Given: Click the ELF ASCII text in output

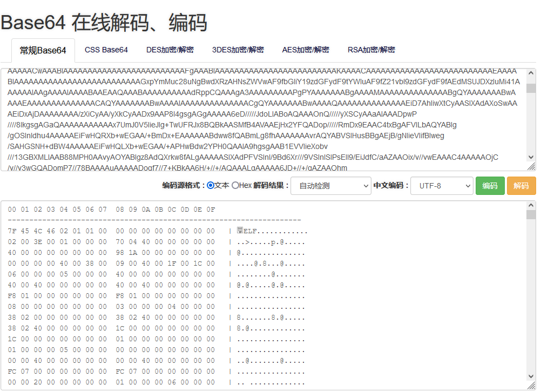Looking at the screenshot, I should (250, 231).
